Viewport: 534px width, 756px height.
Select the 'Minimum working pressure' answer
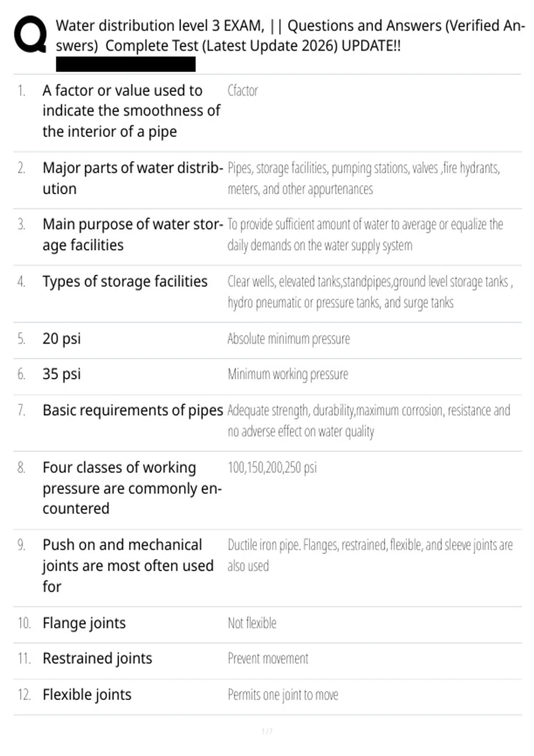coord(288,374)
